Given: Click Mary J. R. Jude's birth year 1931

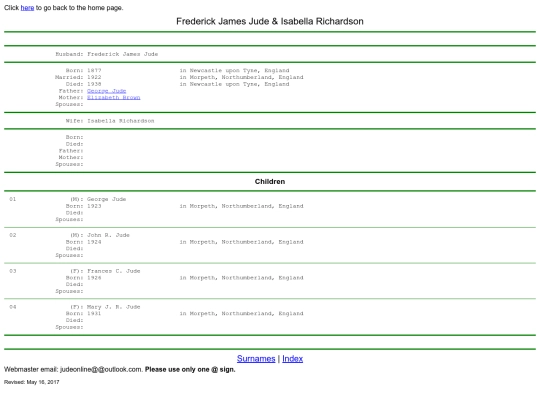Looking at the screenshot, I should tap(94, 313).
